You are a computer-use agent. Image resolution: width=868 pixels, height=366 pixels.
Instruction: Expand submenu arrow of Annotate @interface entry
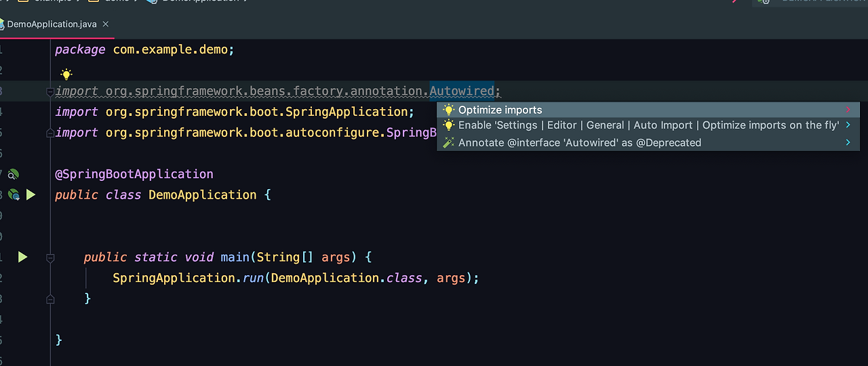pyautogui.click(x=848, y=142)
